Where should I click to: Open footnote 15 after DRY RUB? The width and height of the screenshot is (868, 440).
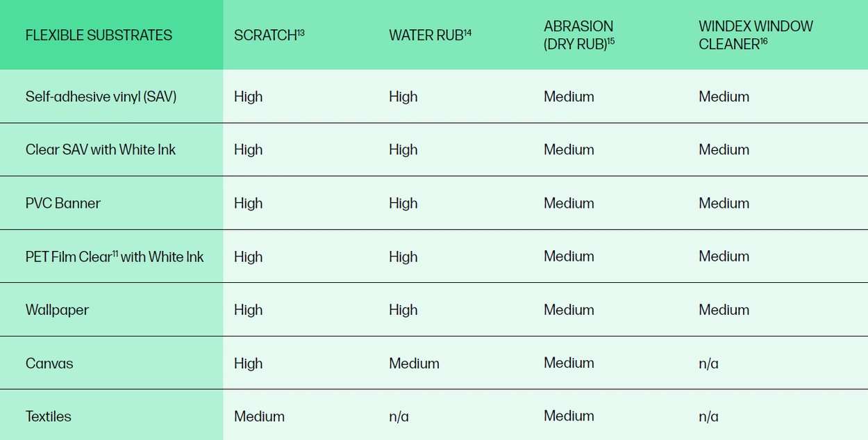pyautogui.click(x=611, y=41)
